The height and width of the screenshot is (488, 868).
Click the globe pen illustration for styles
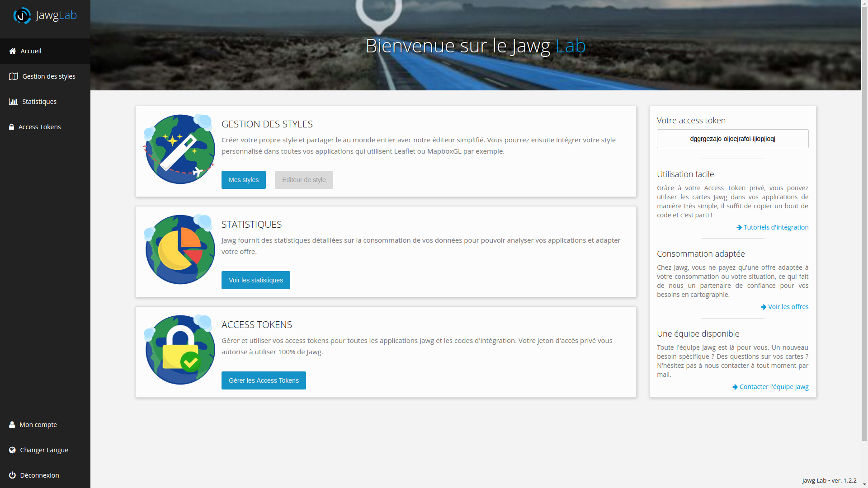[x=179, y=149]
